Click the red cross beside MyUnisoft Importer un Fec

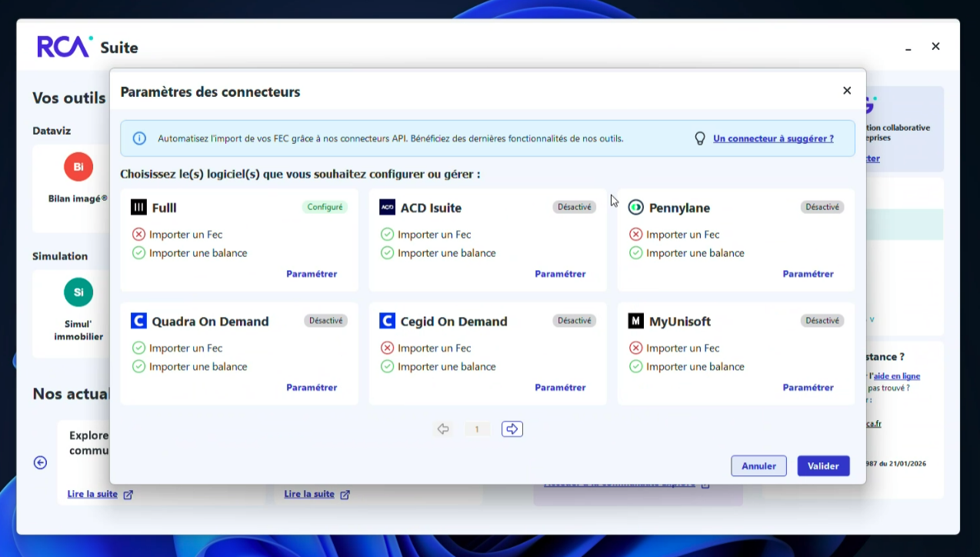(635, 349)
